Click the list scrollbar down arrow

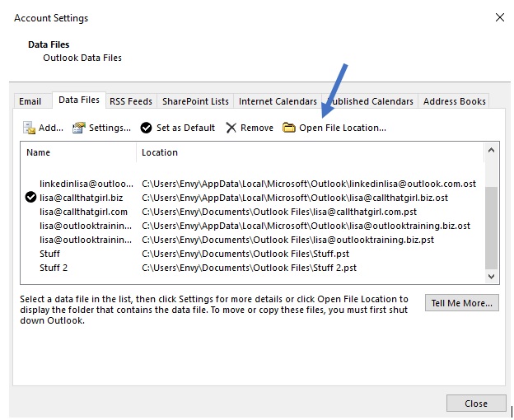tap(491, 276)
